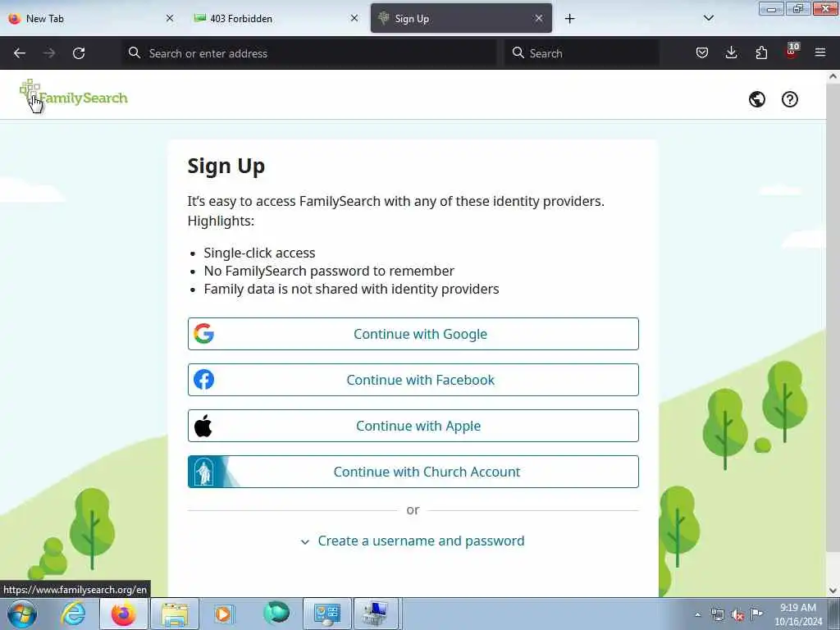Click the browser Search box
This screenshot has width=840, height=630.
(x=582, y=53)
